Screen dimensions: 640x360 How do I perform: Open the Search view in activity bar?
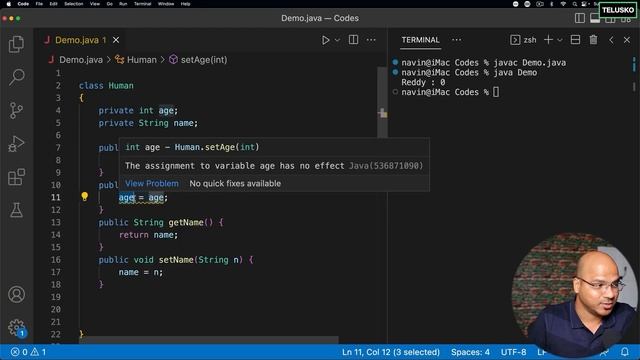(16, 77)
